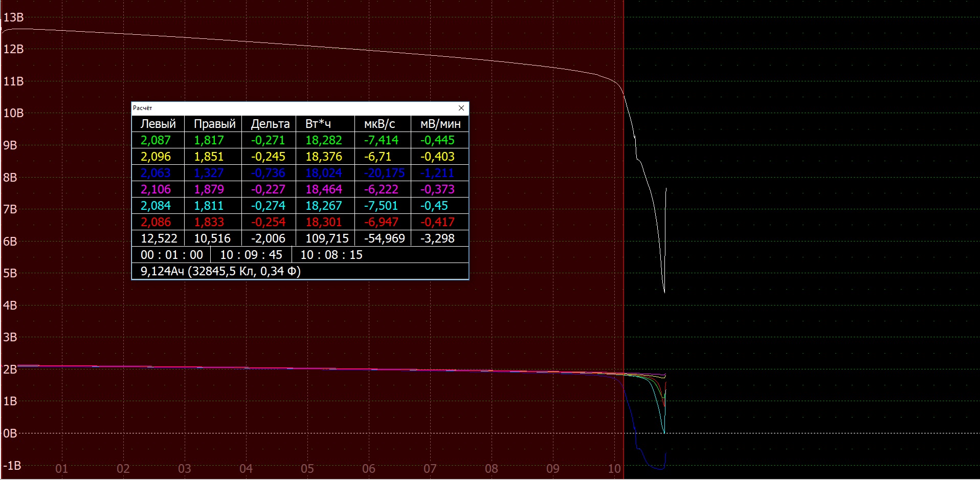Viewport: 980px width, 480px height.
Task: Select cyan cell value 1,811
Action: [209, 206]
